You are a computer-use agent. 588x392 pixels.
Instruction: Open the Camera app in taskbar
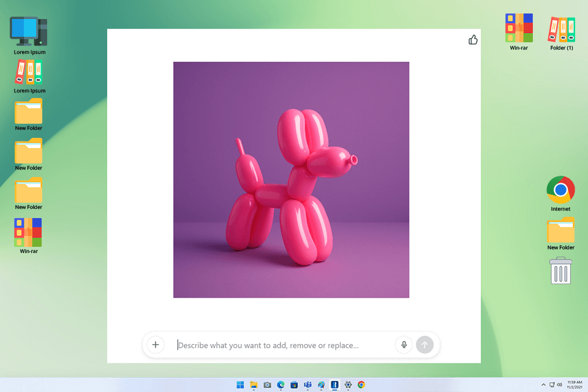[x=268, y=385]
